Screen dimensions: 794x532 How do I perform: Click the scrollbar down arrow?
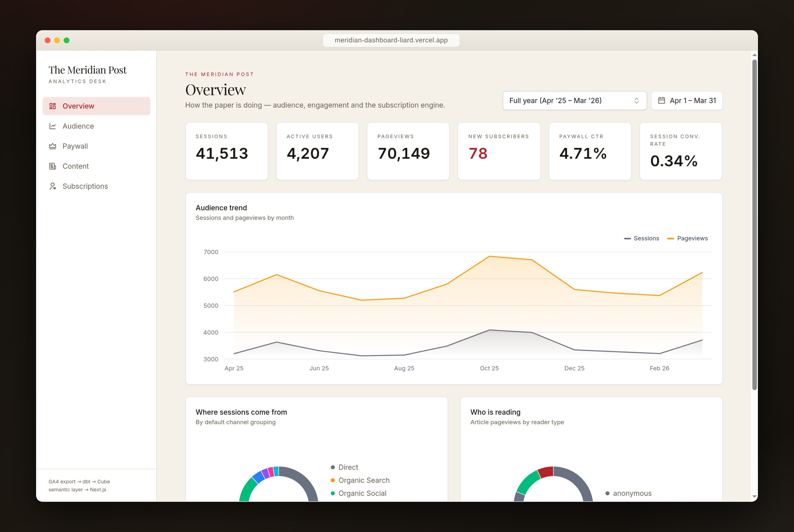tap(754, 496)
